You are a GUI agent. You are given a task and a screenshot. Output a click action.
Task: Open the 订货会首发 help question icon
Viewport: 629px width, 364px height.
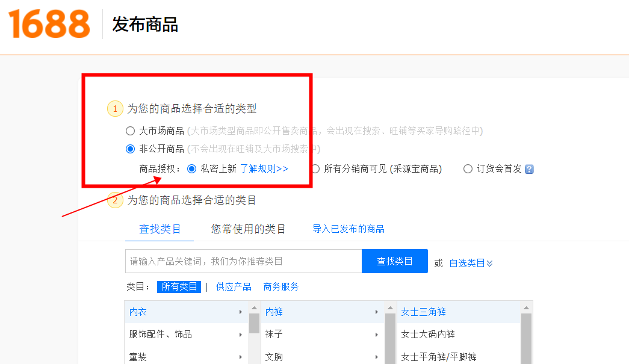[x=529, y=169]
